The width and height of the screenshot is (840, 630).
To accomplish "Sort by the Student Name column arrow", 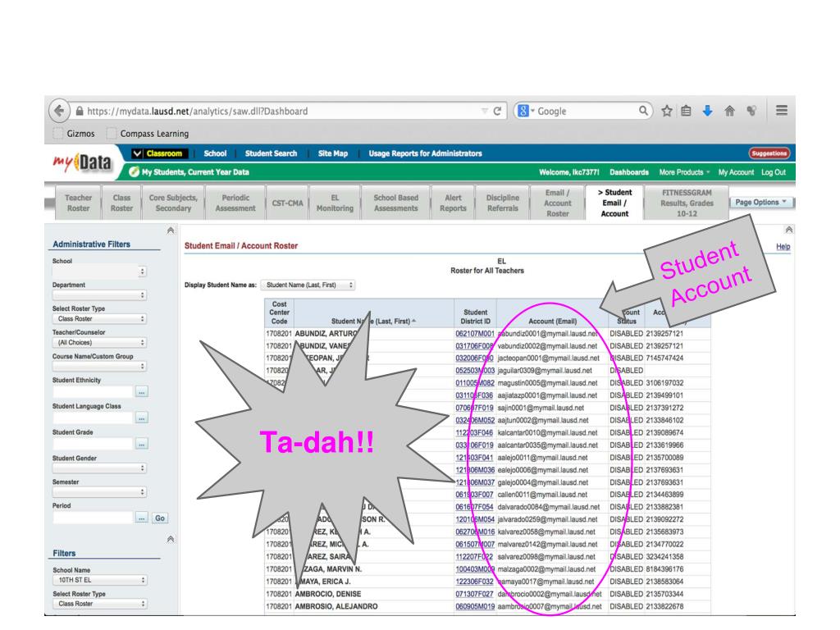I will pyautogui.click(x=413, y=321).
